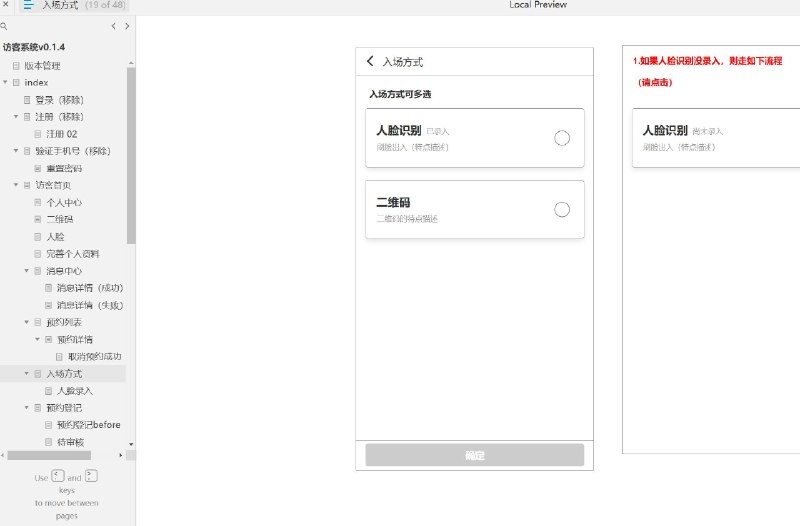Open the 取消预约成功 page
Image resolution: width=800 pixels, height=526 pixels.
point(95,356)
